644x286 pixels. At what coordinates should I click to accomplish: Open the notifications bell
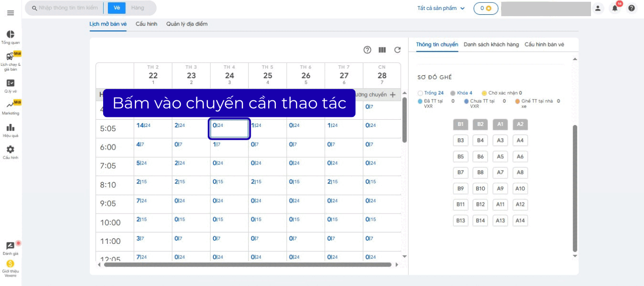pos(615,8)
